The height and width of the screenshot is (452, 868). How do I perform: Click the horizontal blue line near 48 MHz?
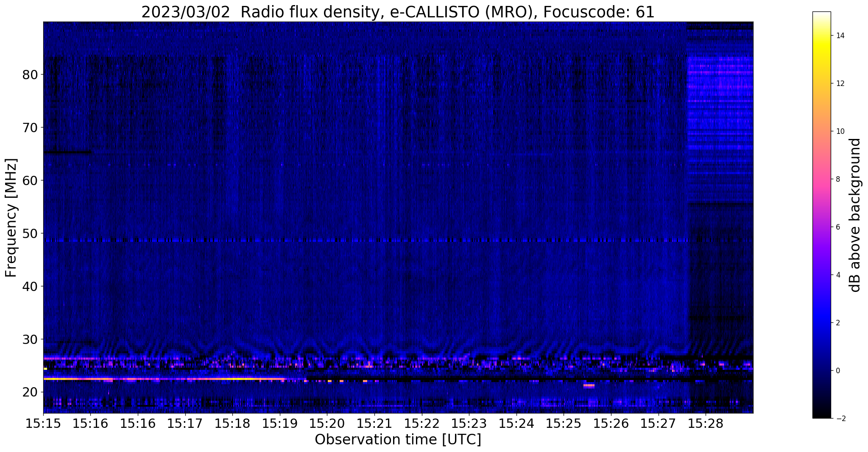click(365, 240)
